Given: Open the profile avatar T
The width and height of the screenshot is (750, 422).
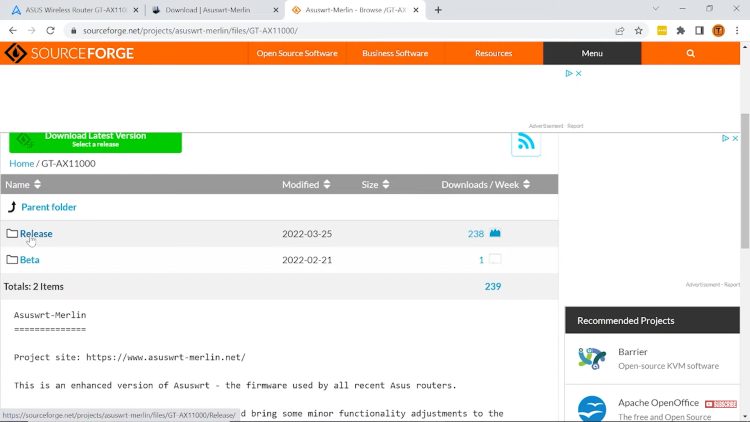Looking at the screenshot, I should (x=718, y=31).
